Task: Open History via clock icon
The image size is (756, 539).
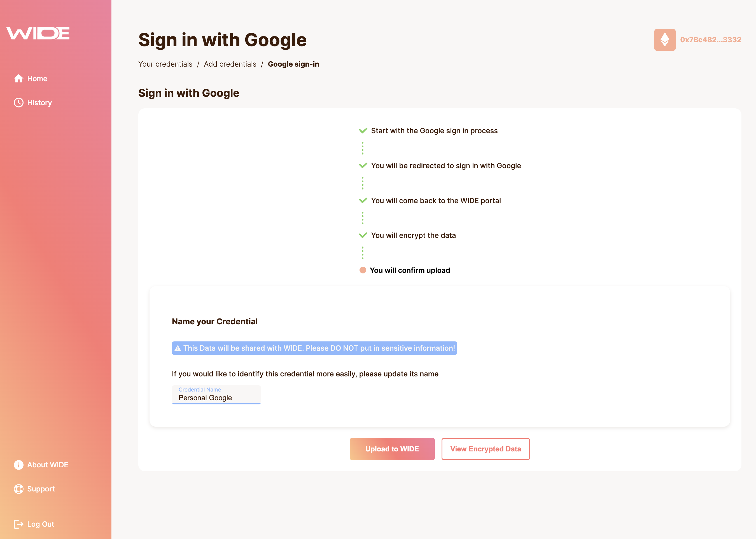Action: [18, 102]
